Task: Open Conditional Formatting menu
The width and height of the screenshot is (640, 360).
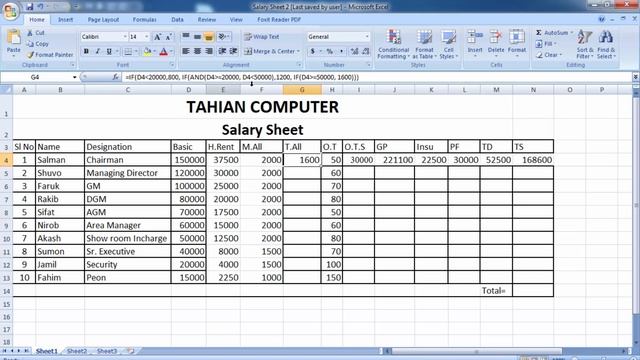Action: point(393,44)
